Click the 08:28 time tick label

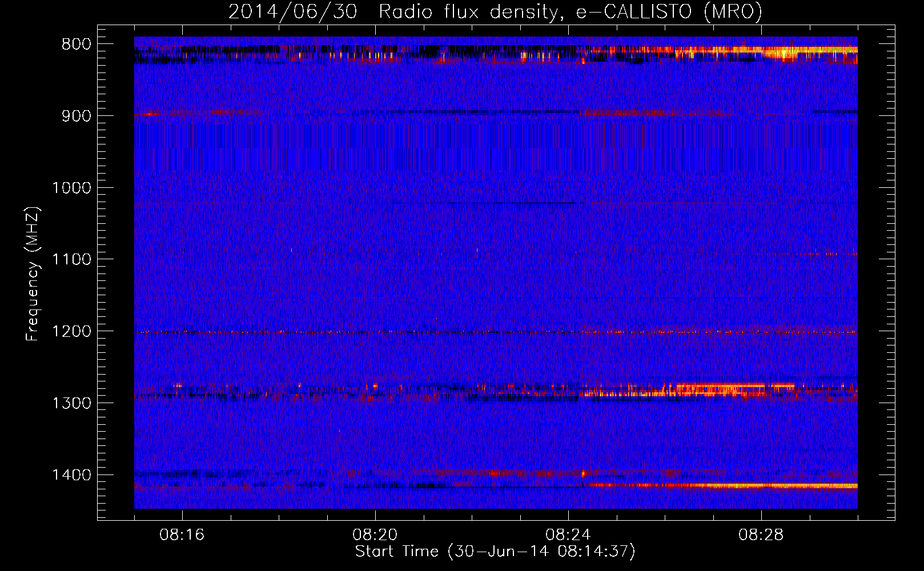(x=761, y=535)
